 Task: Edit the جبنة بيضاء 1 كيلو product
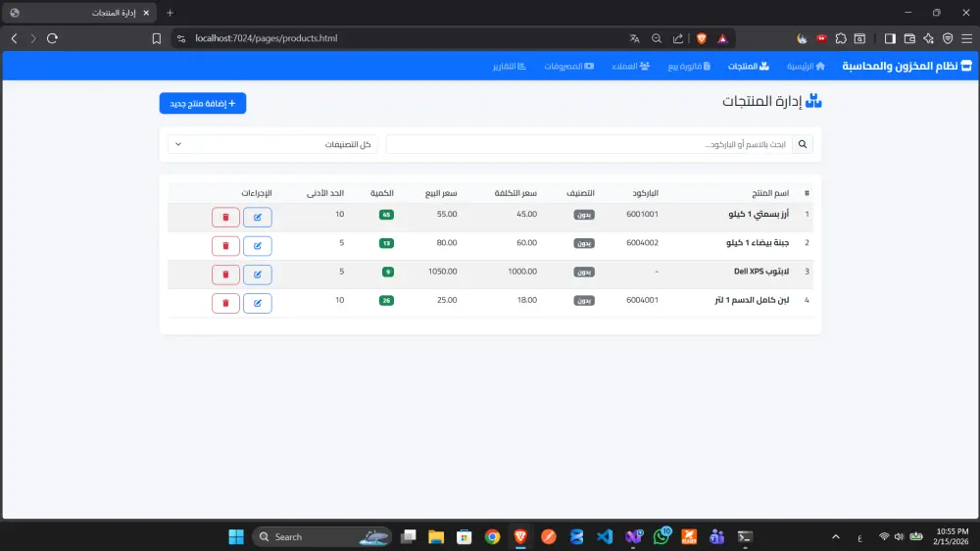(x=258, y=246)
